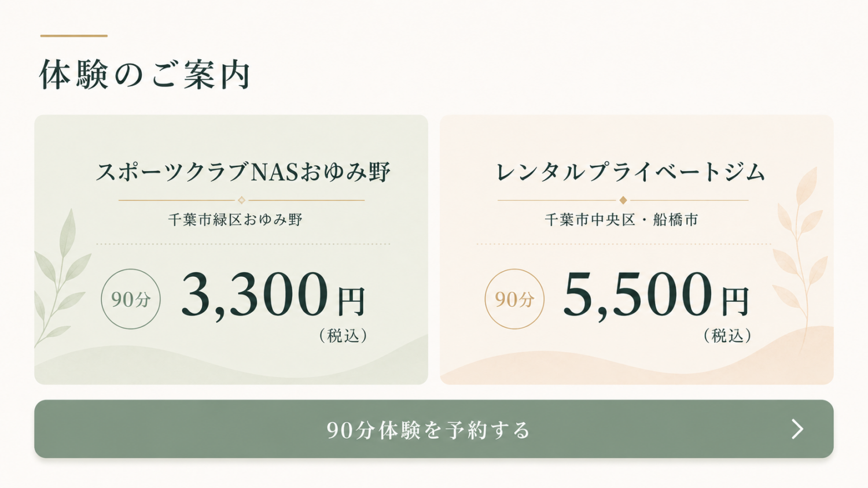Click the 5,500円 price
868x488 pixels.
[656, 295]
